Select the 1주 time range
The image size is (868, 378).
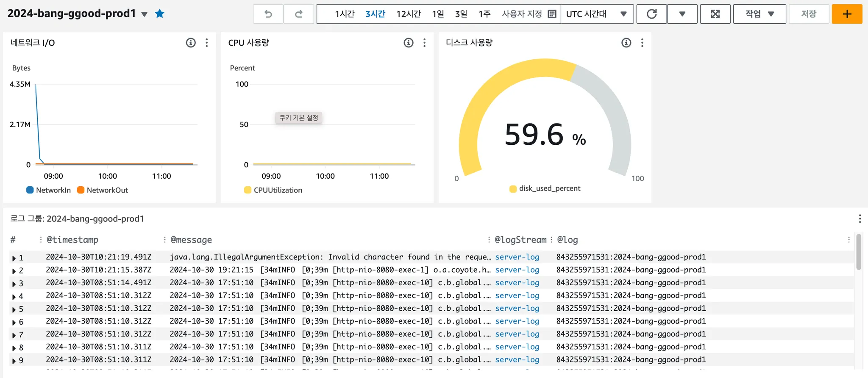tap(484, 14)
